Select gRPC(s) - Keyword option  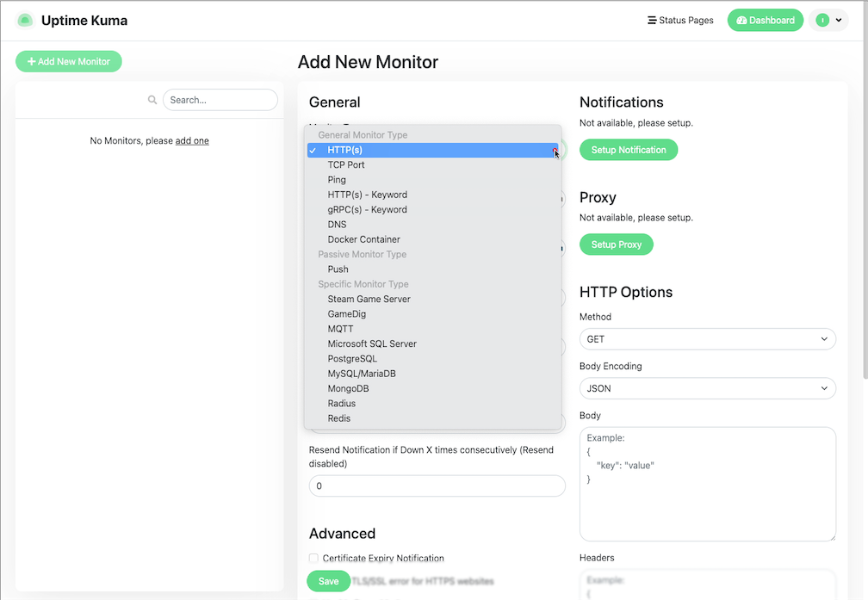tap(433, 210)
